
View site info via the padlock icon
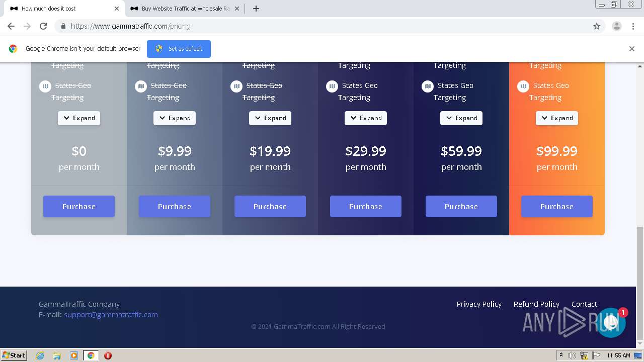click(x=63, y=26)
